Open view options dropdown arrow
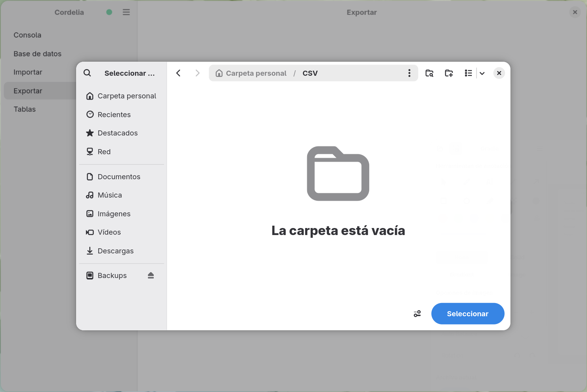 click(x=482, y=73)
